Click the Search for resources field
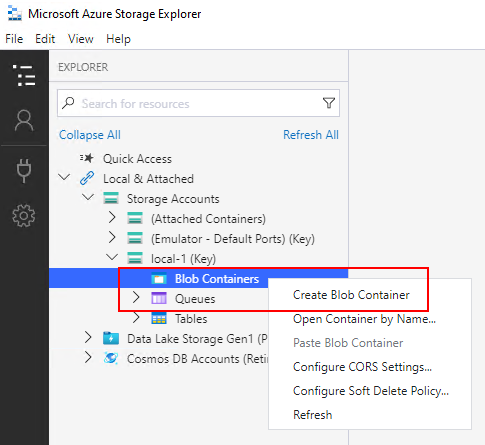The width and height of the screenshot is (485, 445). click(198, 103)
